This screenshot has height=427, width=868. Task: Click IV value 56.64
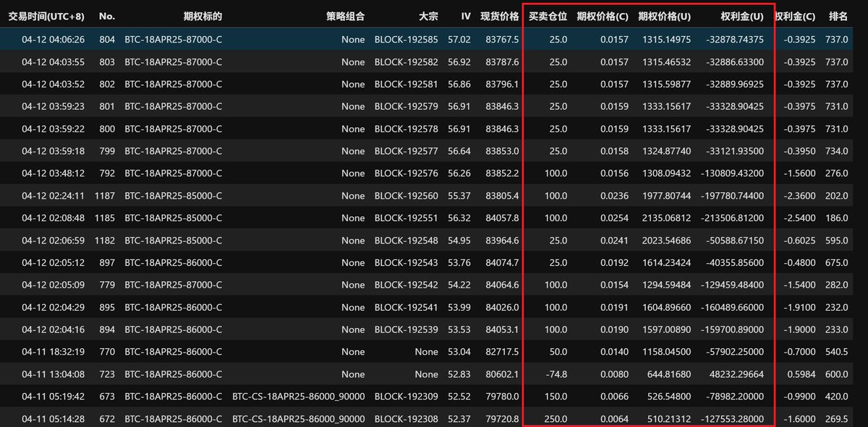459,151
